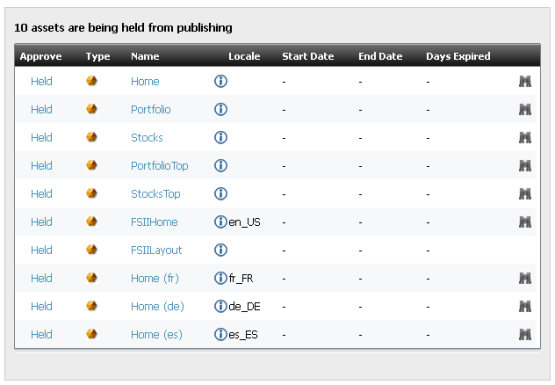
Task: Click the binoculars icon in the PortfolioTop row
Action: [x=525, y=166]
